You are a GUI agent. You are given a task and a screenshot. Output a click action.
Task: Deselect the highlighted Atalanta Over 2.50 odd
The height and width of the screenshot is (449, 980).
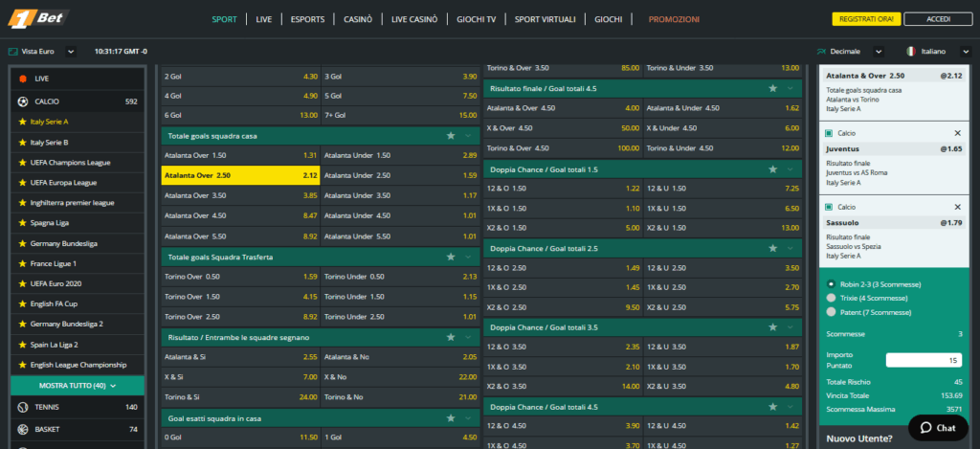point(240,176)
